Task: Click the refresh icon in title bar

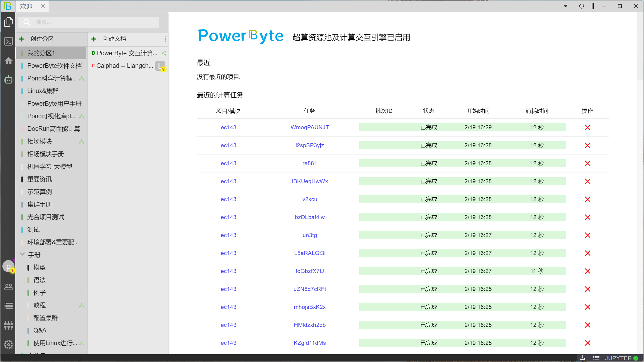Action: coord(581,6)
